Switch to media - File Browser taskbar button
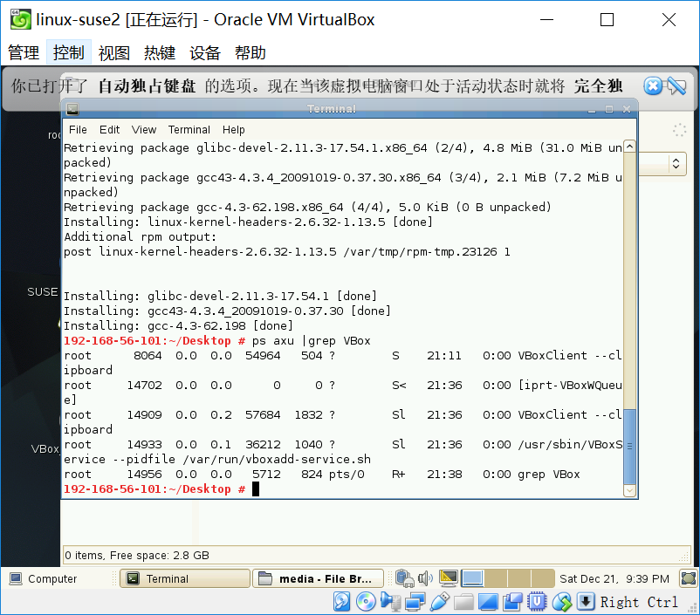700x615 pixels. point(318,579)
